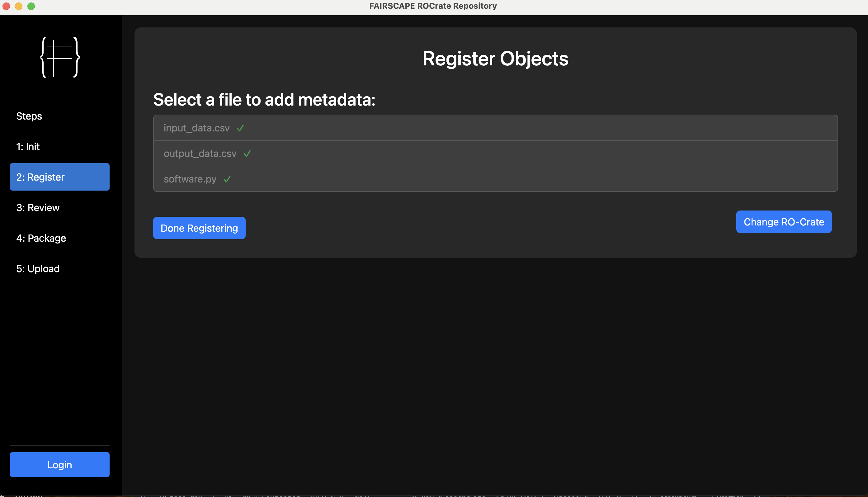The height and width of the screenshot is (497, 868).
Task: Go to step 1: Init
Action: tap(60, 146)
